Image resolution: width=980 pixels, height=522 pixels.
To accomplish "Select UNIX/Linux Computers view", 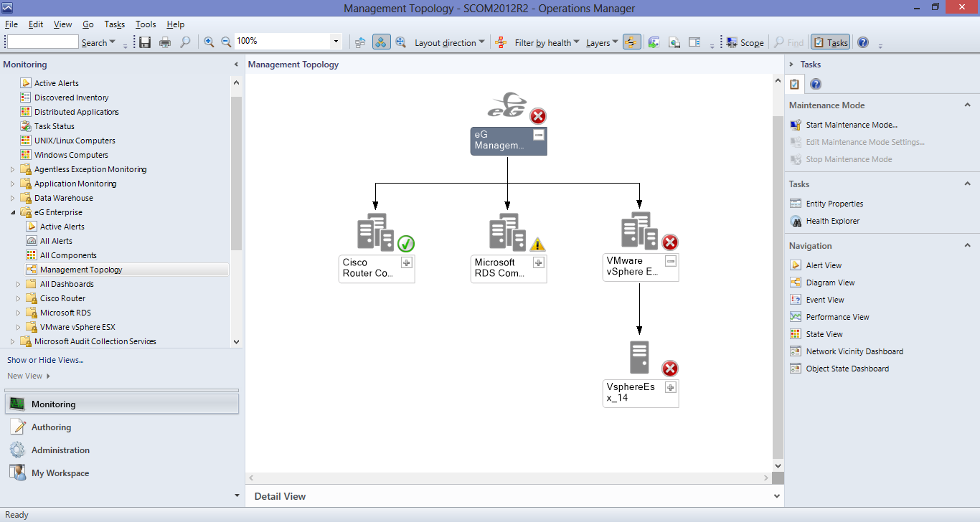I will (75, 141).
